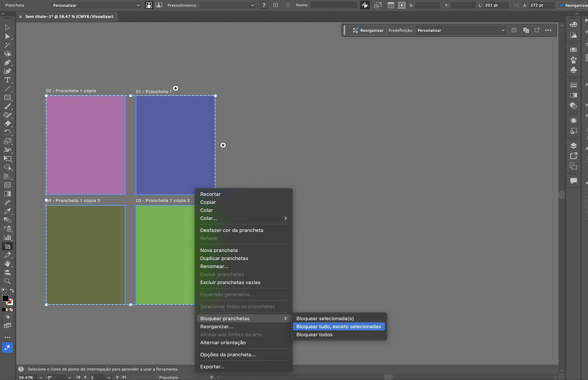The height and width of the screenshot is (380, 588).
Task: Choose Bloquear tudo, exceto selecionadas
Action: tap(338, 326)
